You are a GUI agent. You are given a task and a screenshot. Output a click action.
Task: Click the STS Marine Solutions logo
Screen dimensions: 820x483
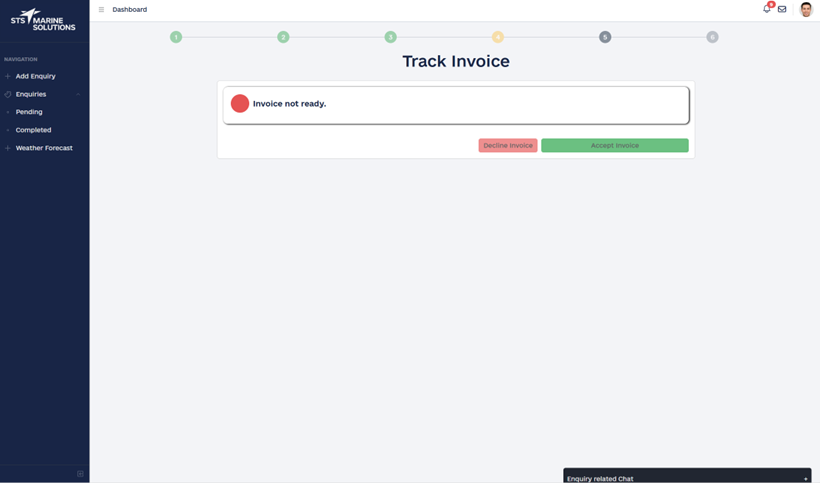(43, 20)
